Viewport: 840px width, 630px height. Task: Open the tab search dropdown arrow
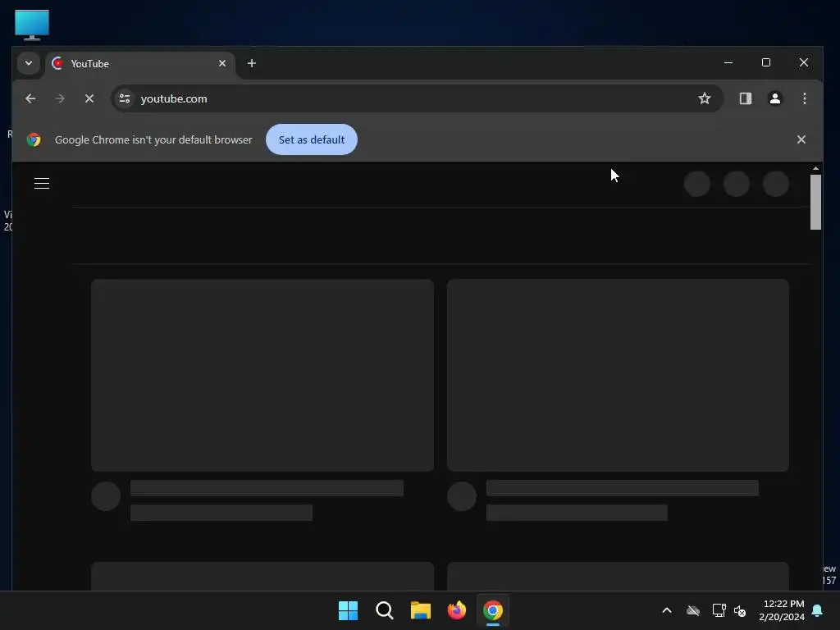(29, 63)
